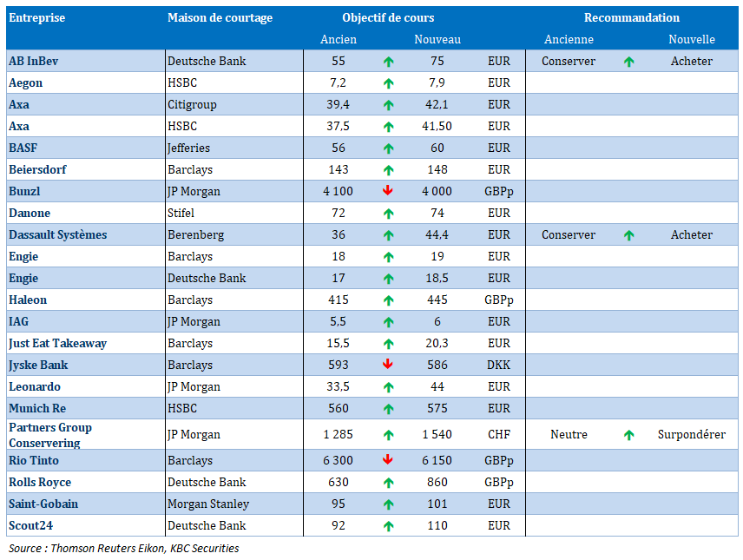Click the red down arrow for Jyske Bank
This screenshot has width=743, height=560.
388,365
